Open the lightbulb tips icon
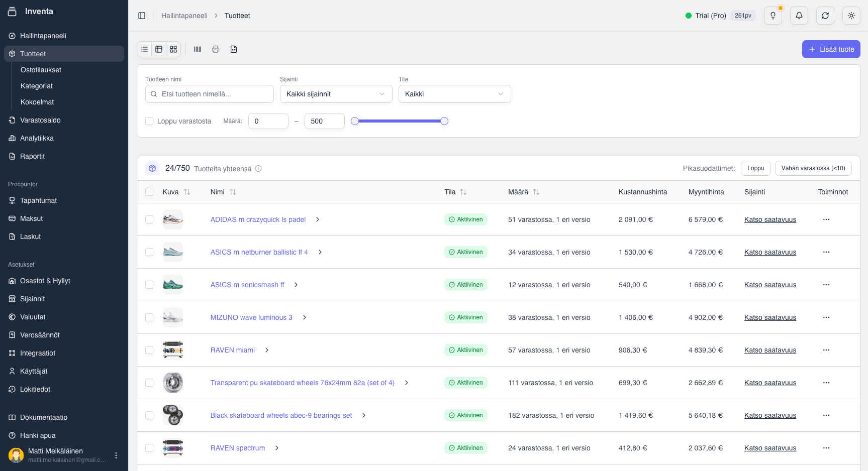Screen dimensions: 868x471 (x=773, y=16)
